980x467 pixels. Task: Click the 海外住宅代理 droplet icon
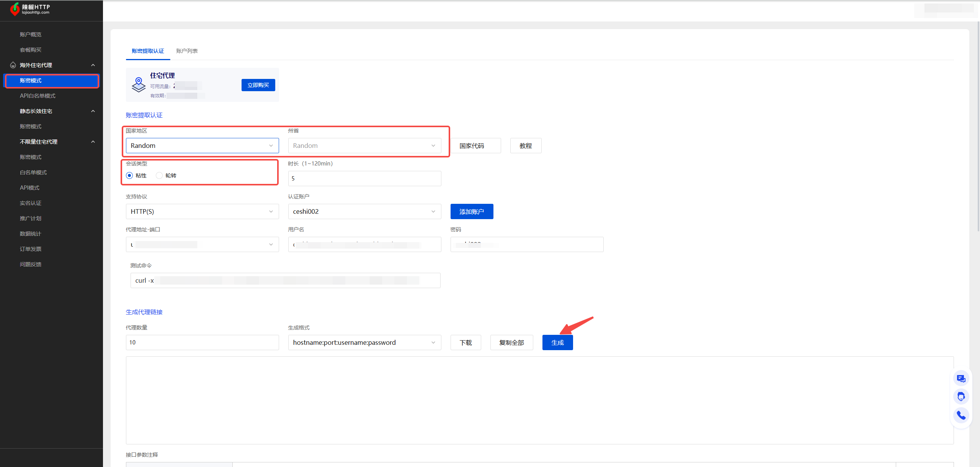[x=13, y=65]
